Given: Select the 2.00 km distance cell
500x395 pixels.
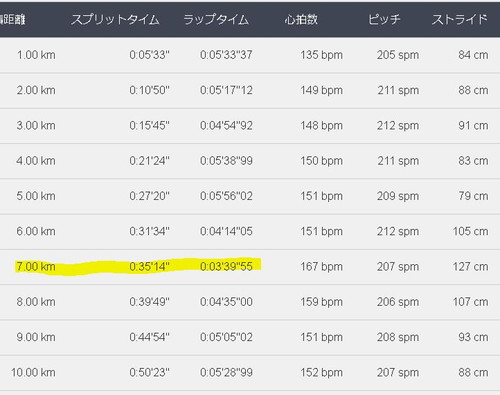Looking at the screenshot, I should 36,90.
